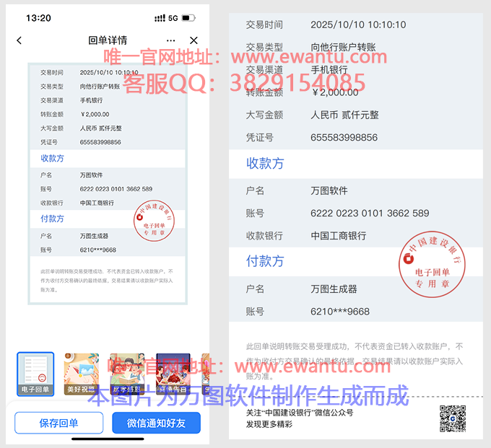Tap the 5G network indicator
The image size is (491, 448).
click(x=173, y=18)
